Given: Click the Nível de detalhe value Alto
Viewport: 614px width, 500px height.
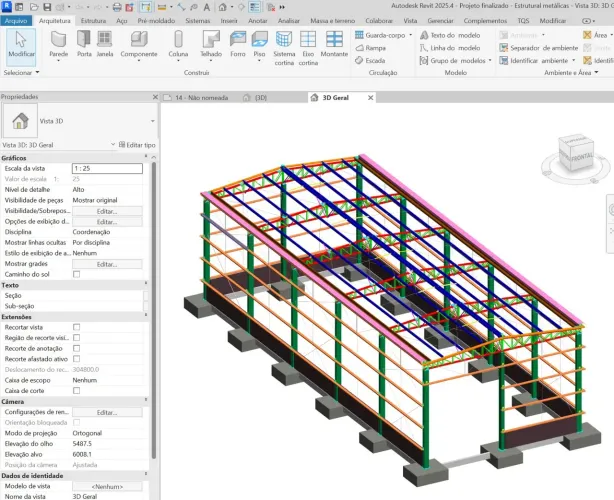Looking at the screenshot, I should click(78, 190).
